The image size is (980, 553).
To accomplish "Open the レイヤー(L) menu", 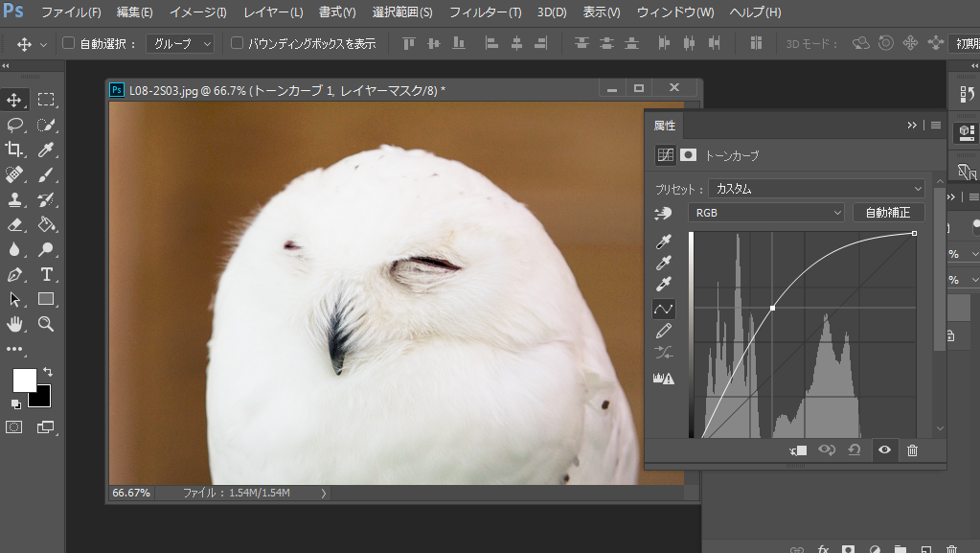I will (x=273, y=12).
